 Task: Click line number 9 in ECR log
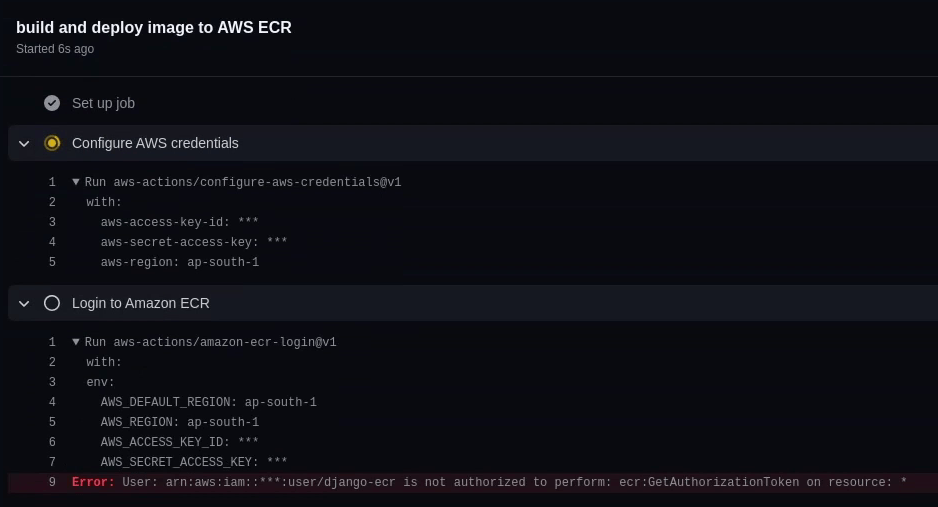coord(52,482)
